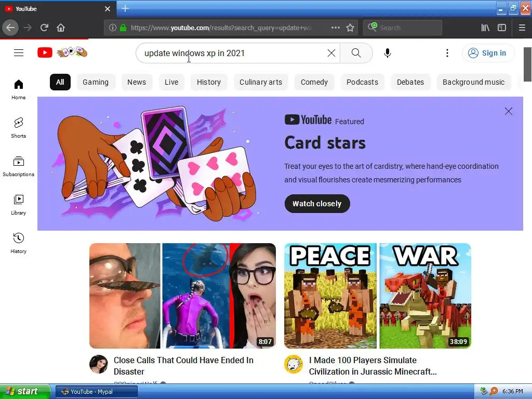Screen dimensions: 532x399
Task: Open the Close Calls That Could Have Ended title
Action: coord(183,366)
